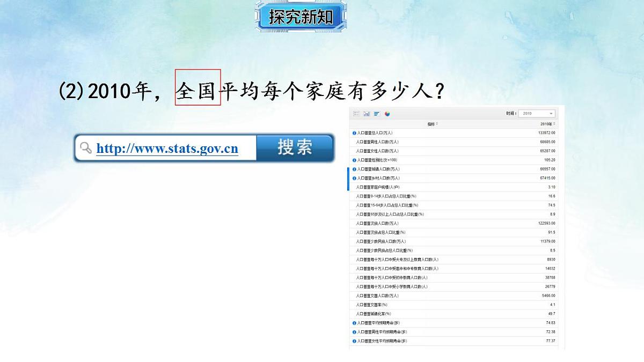Click the magnifier icon in search box
Viewport: 644px width, 362px height.
[85, 148]
